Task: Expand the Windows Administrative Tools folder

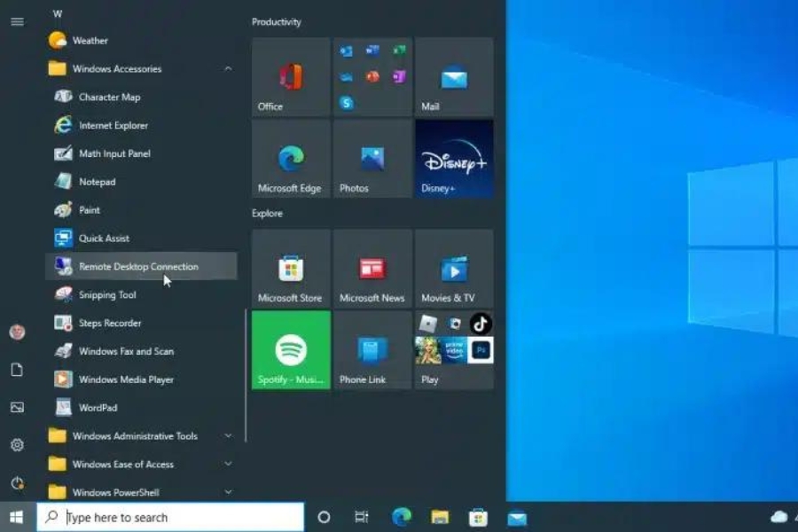Action: pyautogui.click(x=141, y=435)
